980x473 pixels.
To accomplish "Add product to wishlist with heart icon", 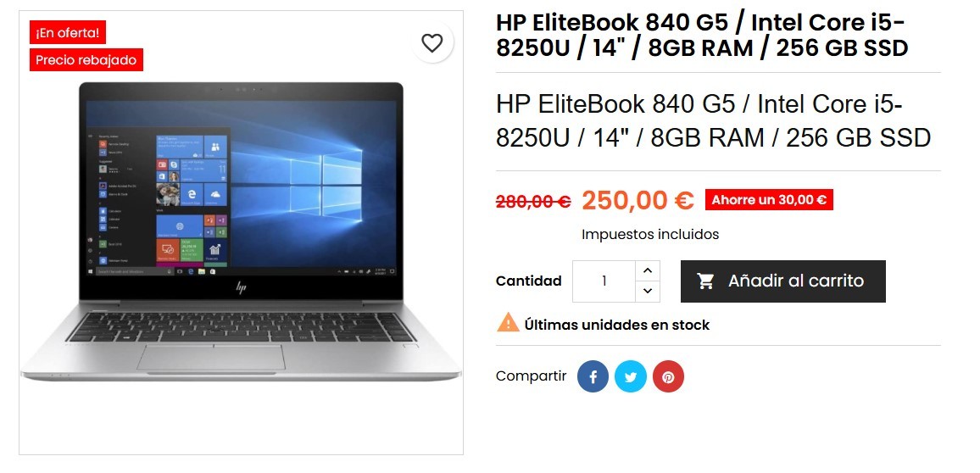I will (x=432, y=43).
